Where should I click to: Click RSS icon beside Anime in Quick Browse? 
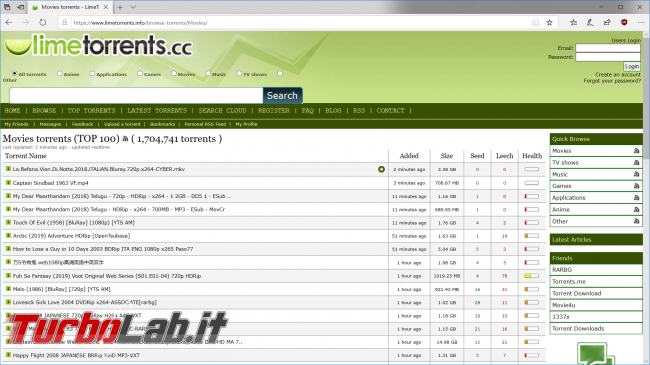[636, 209]
